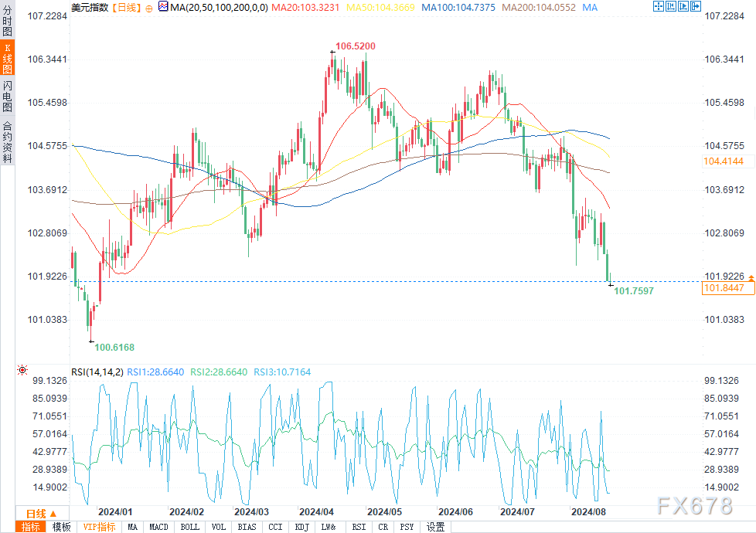Image resolution: width=756 pixels, height=533 pixels.
Task: Select the BIAS indicator button
Action: (x=247, y=527)
